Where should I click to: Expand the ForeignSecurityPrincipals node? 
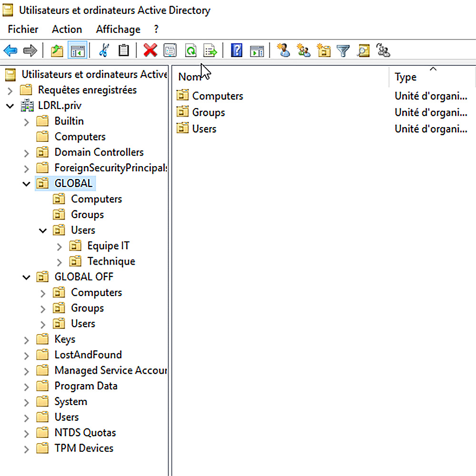26,169
